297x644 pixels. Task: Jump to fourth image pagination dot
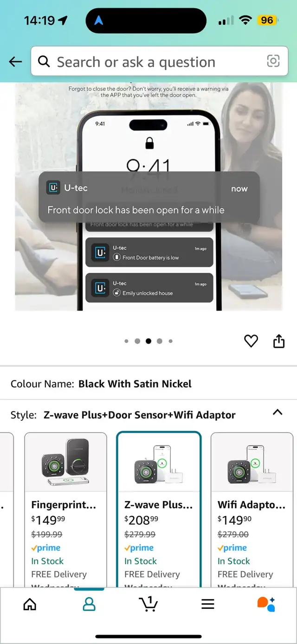(x=160, y=341)
